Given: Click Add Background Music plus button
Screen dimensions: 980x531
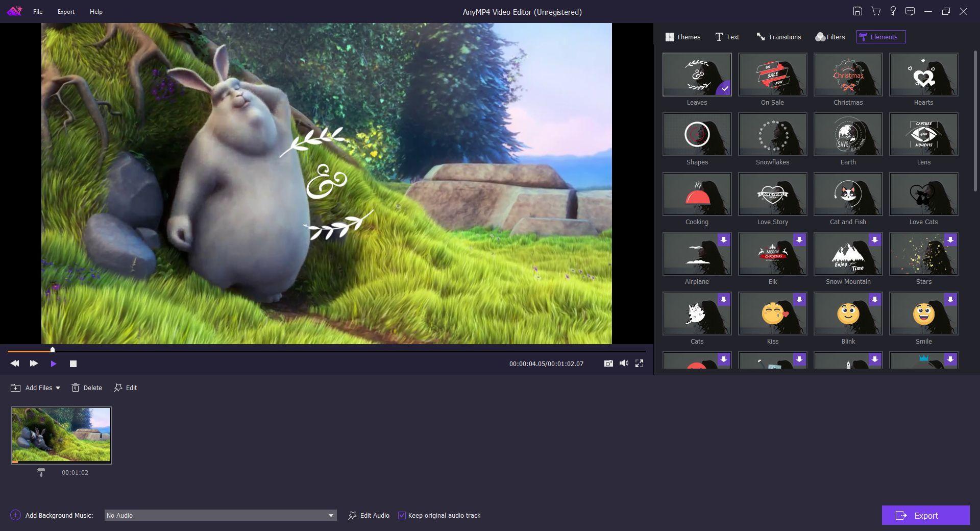Looking at the screenshot, I should (x=15, y=516).
